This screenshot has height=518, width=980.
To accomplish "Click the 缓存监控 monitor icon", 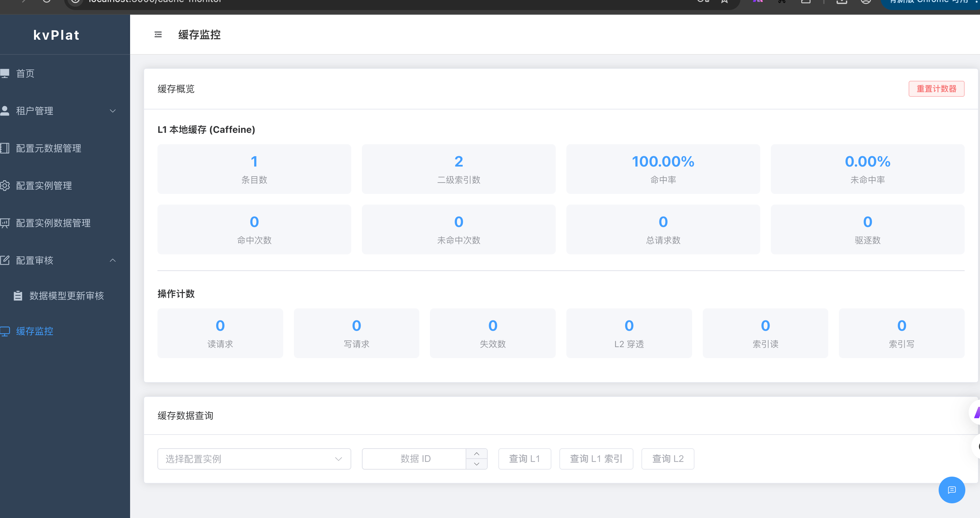I will (x=5, y=331).
